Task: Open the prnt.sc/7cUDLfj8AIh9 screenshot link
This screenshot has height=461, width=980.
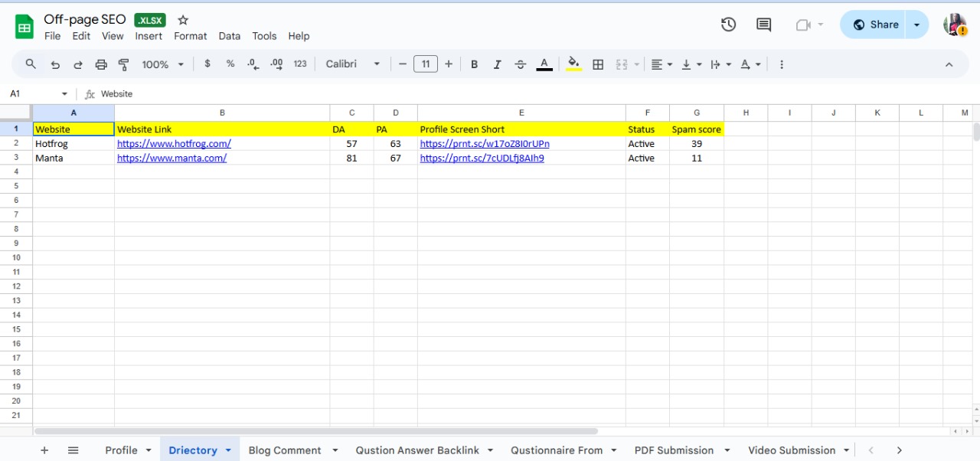Action: [x=482, y=159]
